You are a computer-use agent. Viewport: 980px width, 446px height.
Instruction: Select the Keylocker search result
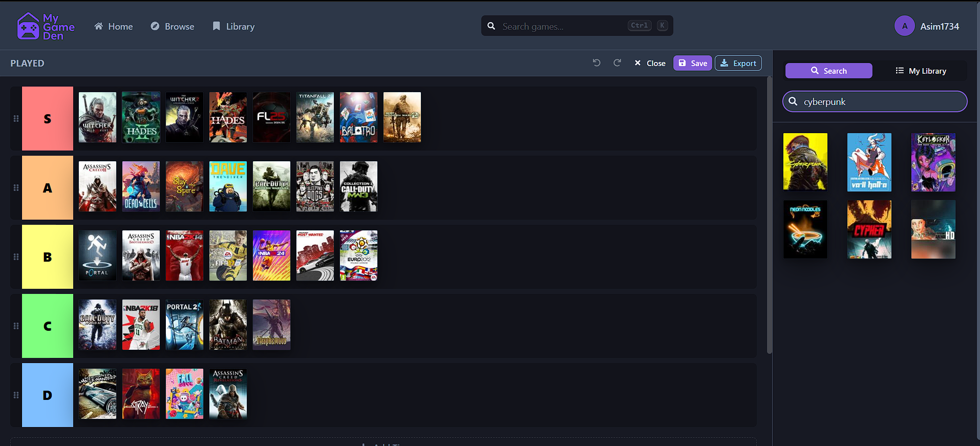[x=933, y=162]
